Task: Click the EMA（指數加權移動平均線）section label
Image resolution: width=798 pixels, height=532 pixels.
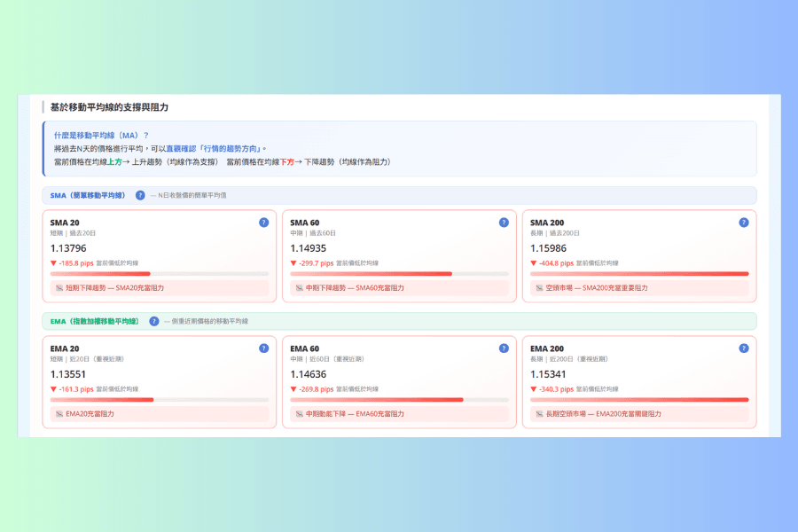Action: tap(95, 321)
